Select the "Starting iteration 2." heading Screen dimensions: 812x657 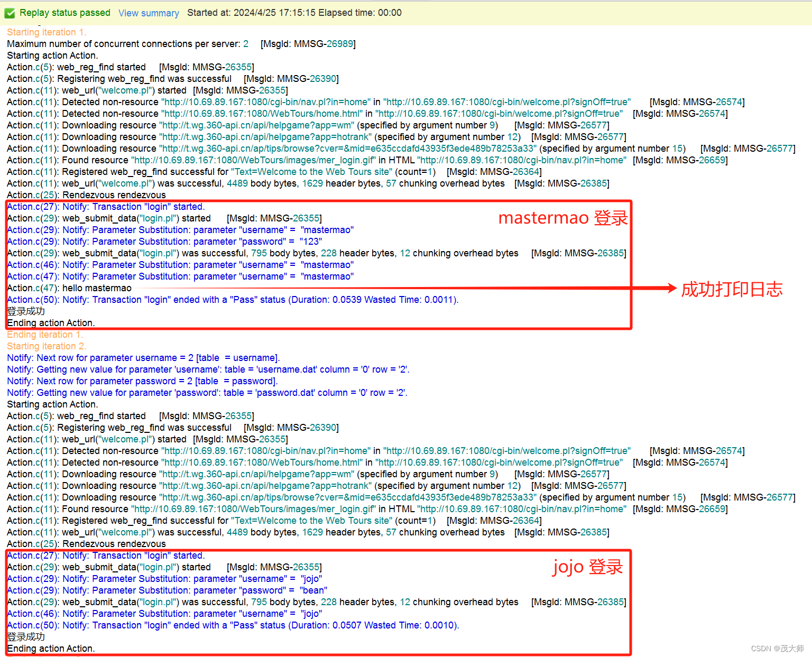pyautogui.click(x=46, y=346)
